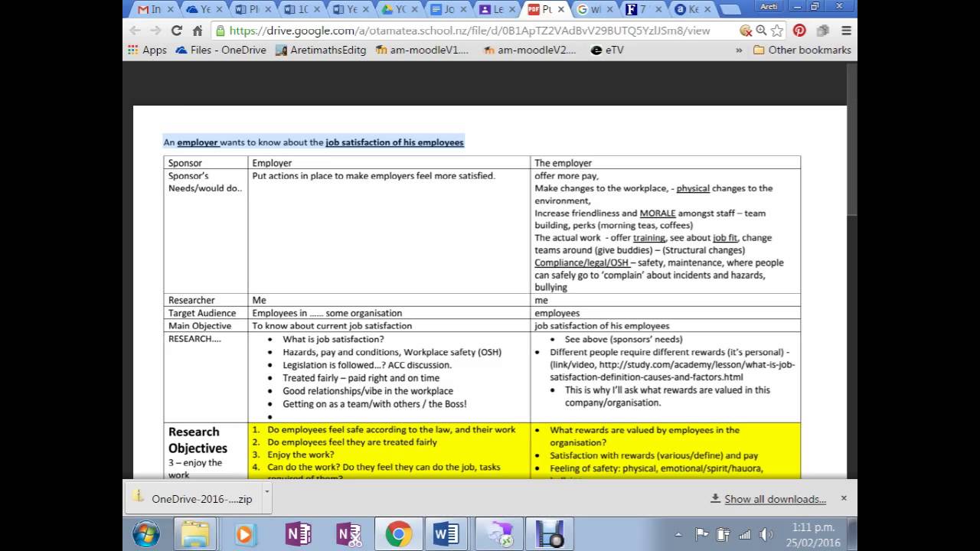Click the Chrome taskbar icon
The width and height of the screenshot is (980, 551).
pyautogui.click(x=398, y=534)
